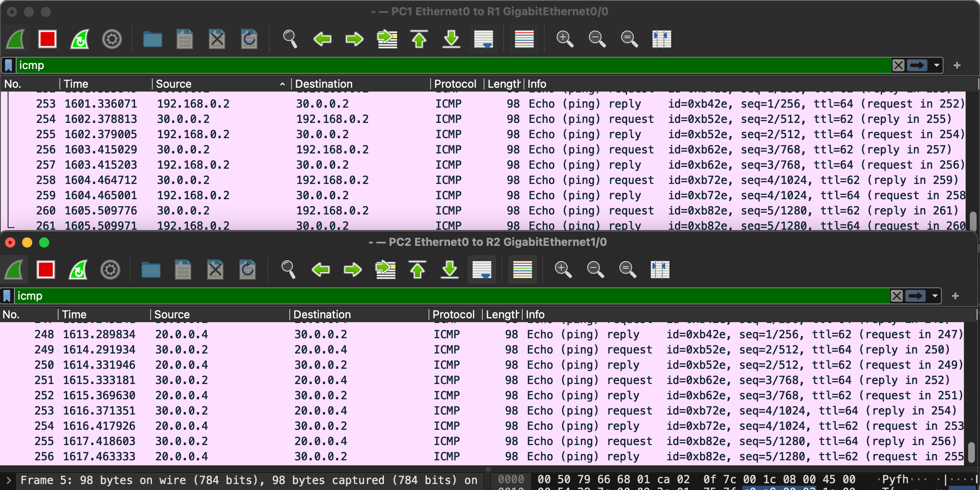
Task: Apply the display filter arrow in the PC2 window
Action: (x=915, y=296)
